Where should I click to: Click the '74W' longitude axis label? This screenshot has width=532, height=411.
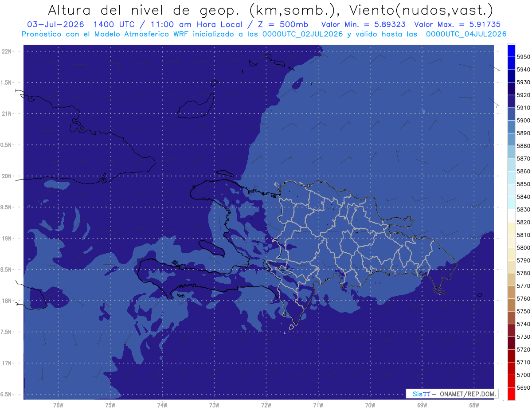pyautogui.click(x=162, y=405)
